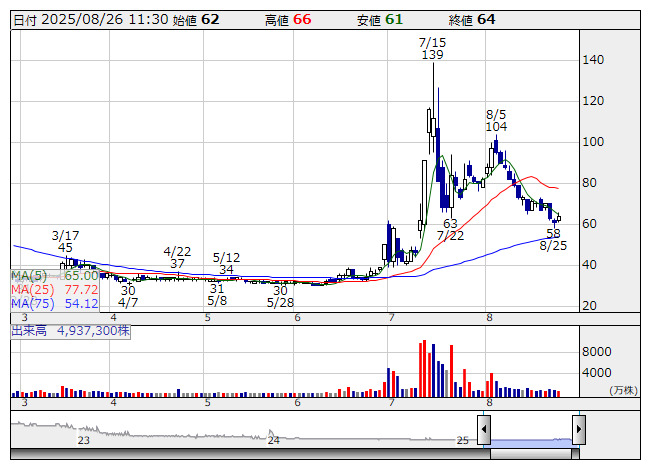653x470 pixels.
Task: Select the MA(75) legend entry
Action: (55, 303)
